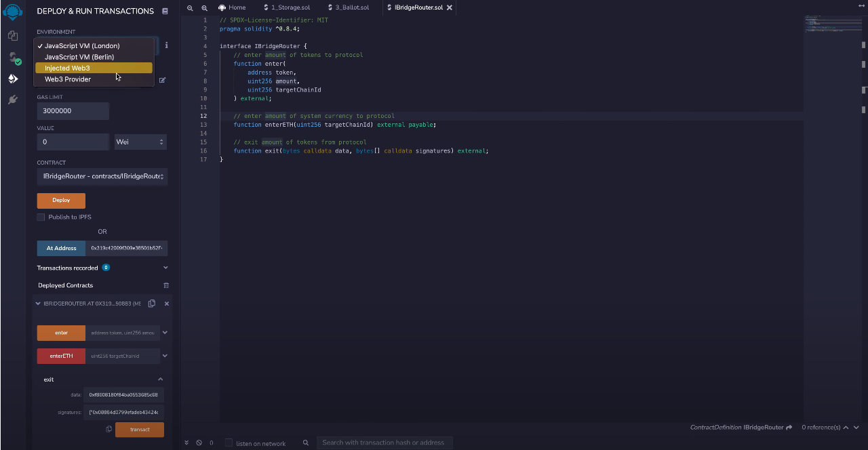Expand the Transactions recorded section
The height and width of the screenshot is (450, 868).
(165, 268)
